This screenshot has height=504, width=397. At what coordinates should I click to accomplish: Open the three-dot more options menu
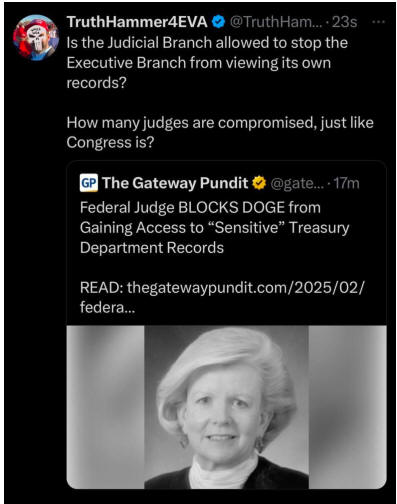point(378,22)
